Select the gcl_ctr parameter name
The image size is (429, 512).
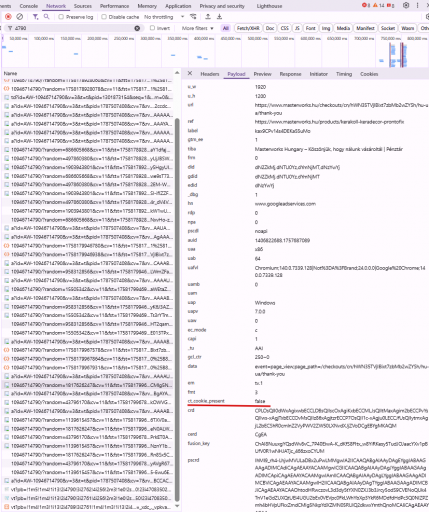(x=195, y=357)
